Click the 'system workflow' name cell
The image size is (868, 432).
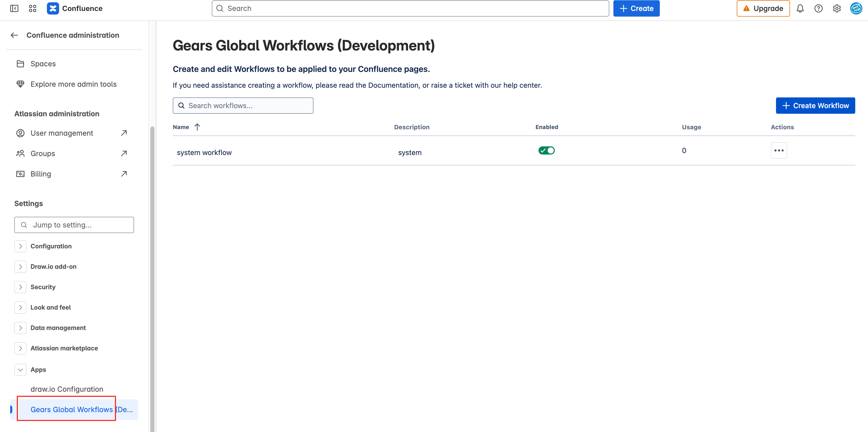click(x=204, y=153)
